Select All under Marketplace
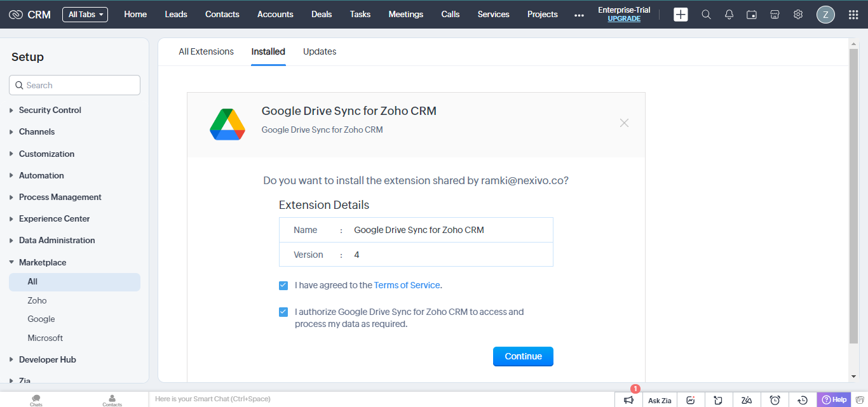This screenshot has width=868, height=407. click(x=74, y=282)
